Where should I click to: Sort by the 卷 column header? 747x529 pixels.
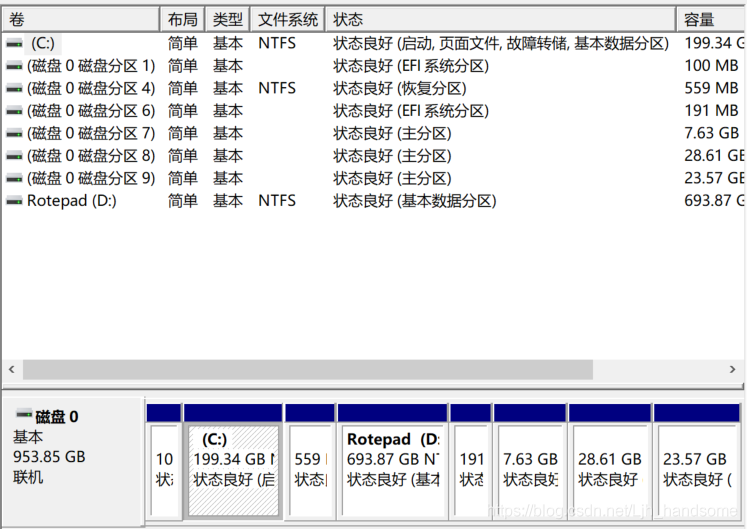click(81, 20)
